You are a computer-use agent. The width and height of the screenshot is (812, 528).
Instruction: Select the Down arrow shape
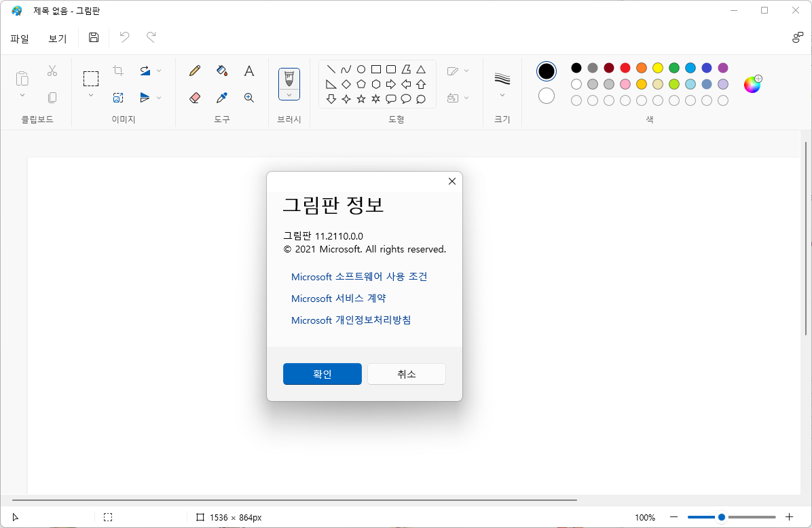pos(331,99)
